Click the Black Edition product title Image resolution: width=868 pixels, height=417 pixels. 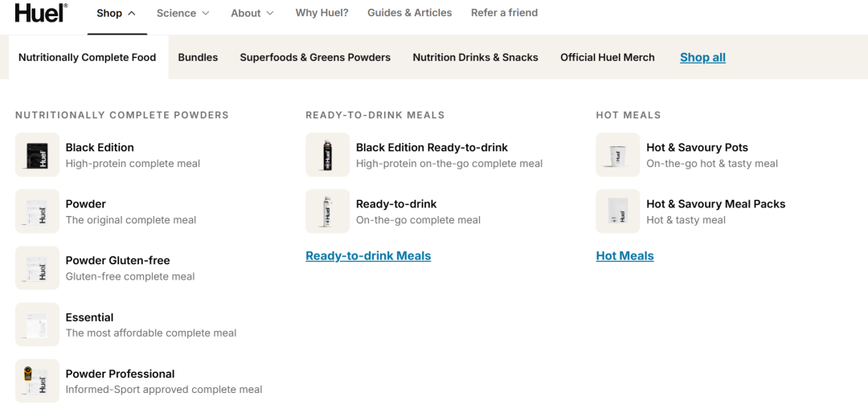[100, 148]
